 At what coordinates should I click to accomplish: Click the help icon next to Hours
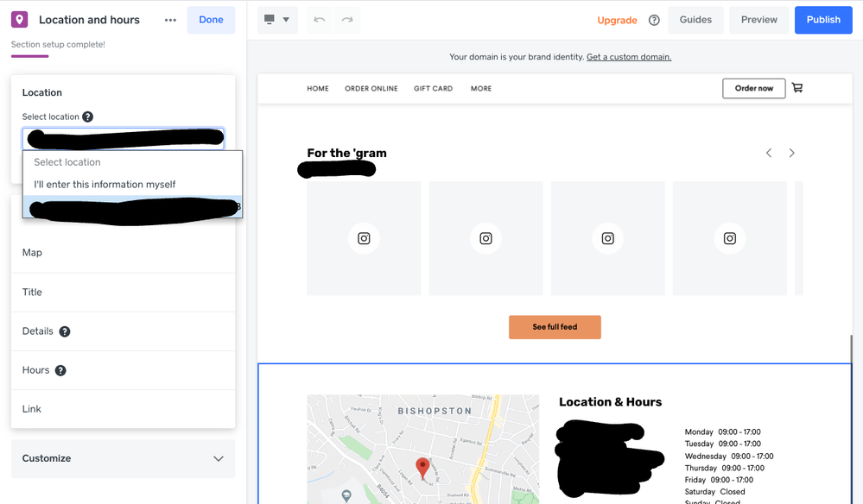(60, 370)
